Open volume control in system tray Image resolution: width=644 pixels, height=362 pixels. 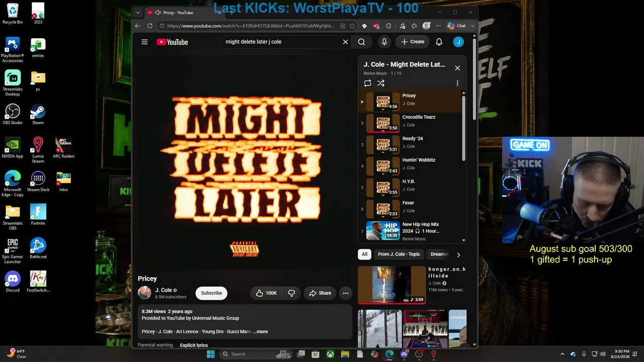click(603, 354)
